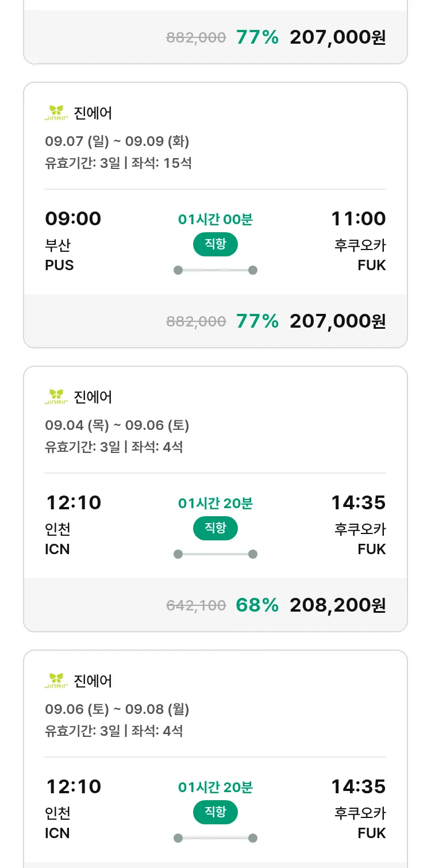Click the 11:00 Fukuoka arrival time
431x868 pixels.
358,219
